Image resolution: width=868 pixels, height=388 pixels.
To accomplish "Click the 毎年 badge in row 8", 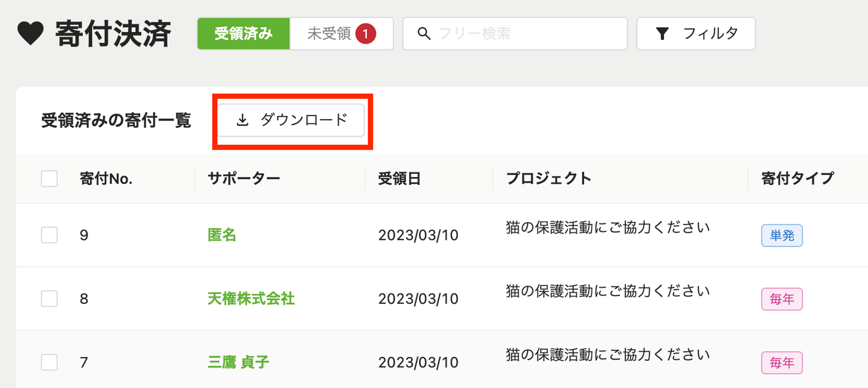I will click(x=782, y=299).
